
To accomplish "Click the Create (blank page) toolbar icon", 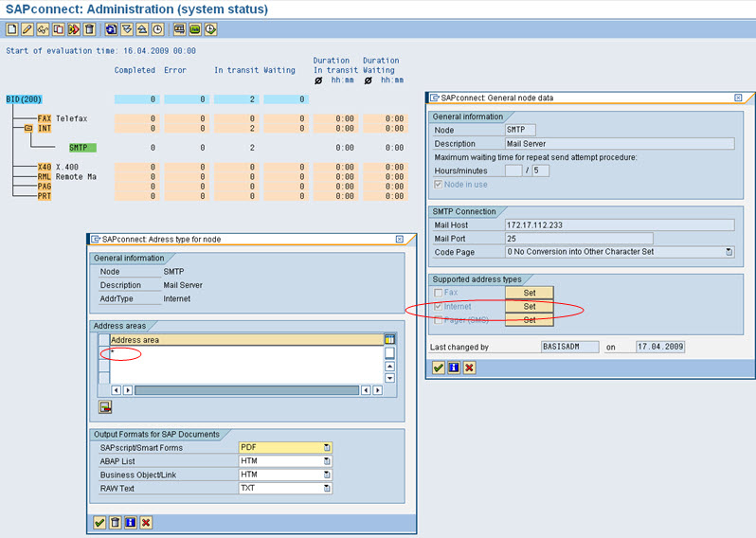I will [x=12, y=29].
